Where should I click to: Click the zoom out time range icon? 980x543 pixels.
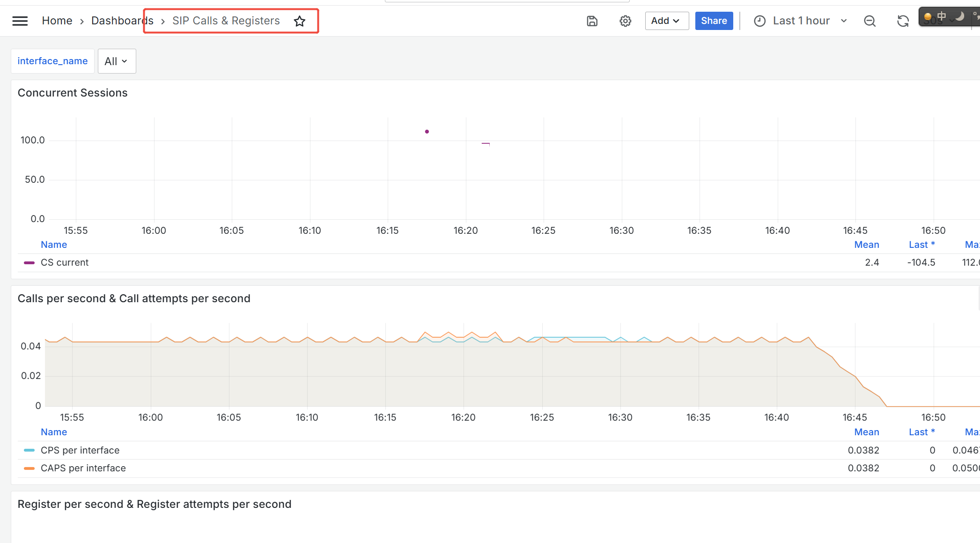pyautogui.click(x=869, y=21)
